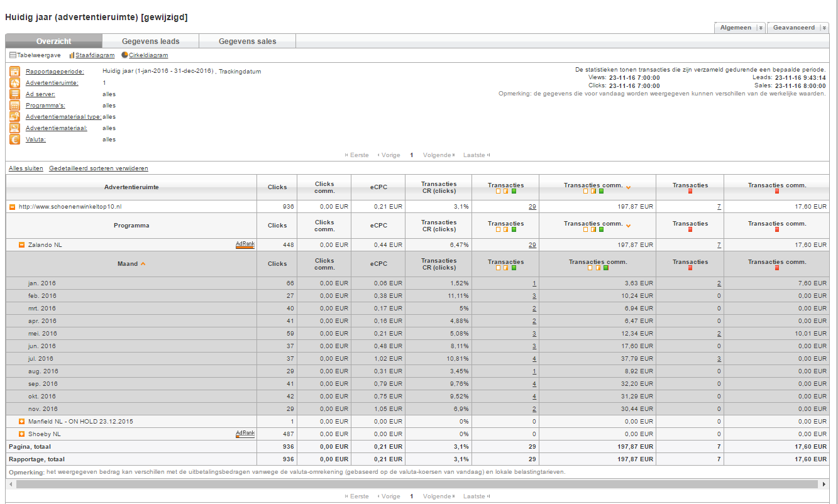
Task: Click the Tabelweergave table icon
Action: point(13,55)
